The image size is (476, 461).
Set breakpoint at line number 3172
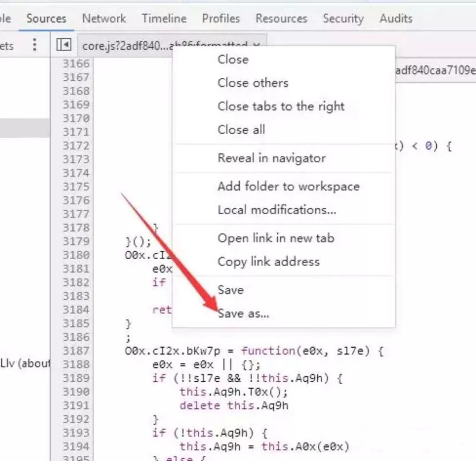76,146
